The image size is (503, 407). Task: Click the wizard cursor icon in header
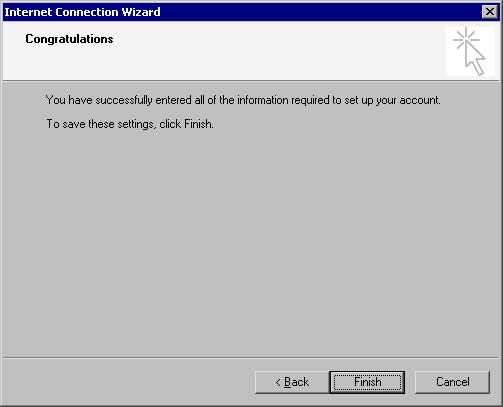[x=470, y=51]
